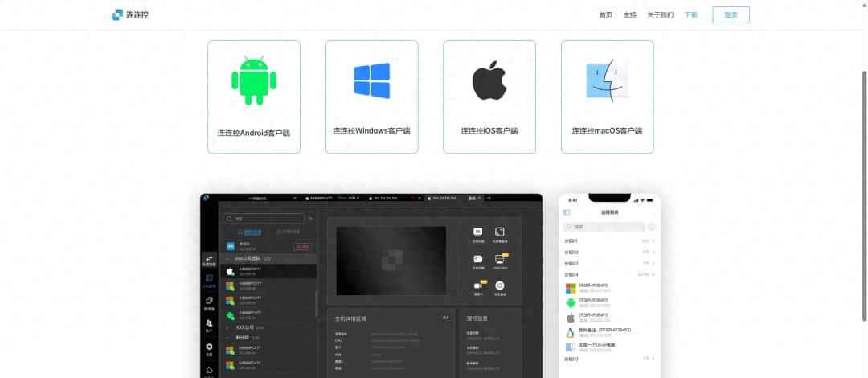
Task: Select the Windows device row in the phone mockup
Action: tap(609, 288)
